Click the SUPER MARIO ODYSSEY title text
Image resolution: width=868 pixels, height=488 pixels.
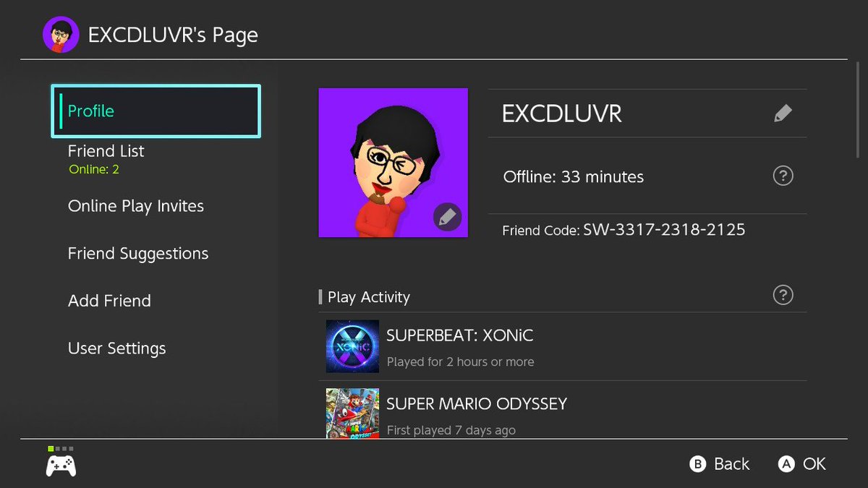pos(477,403)
